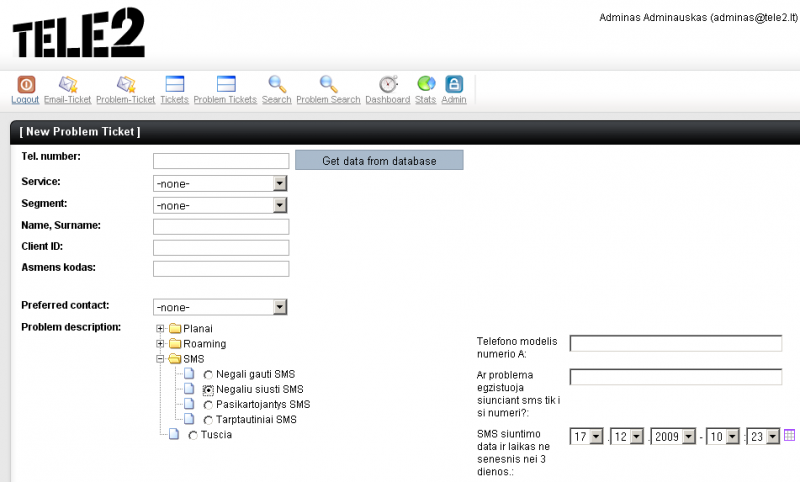Open the Service dropdown
Screen dimensions: 800x482
pos(220,184)
